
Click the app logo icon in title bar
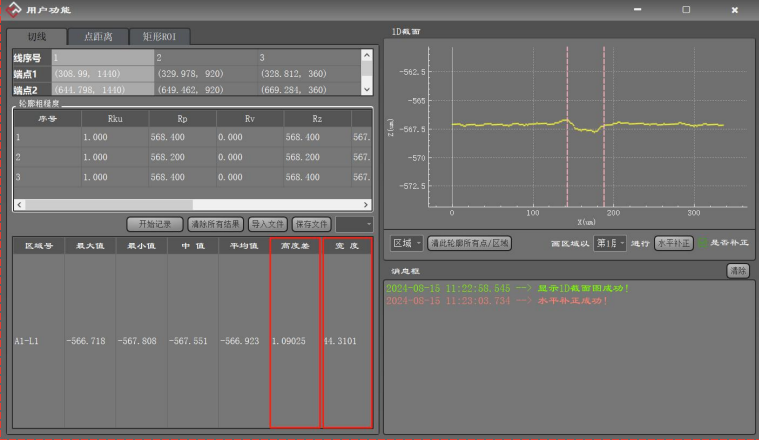point(13,9)
